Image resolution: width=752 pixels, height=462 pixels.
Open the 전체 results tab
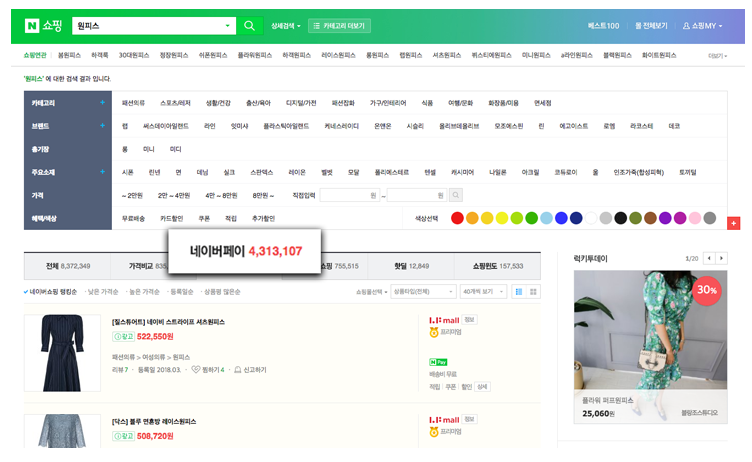point(68,266)
